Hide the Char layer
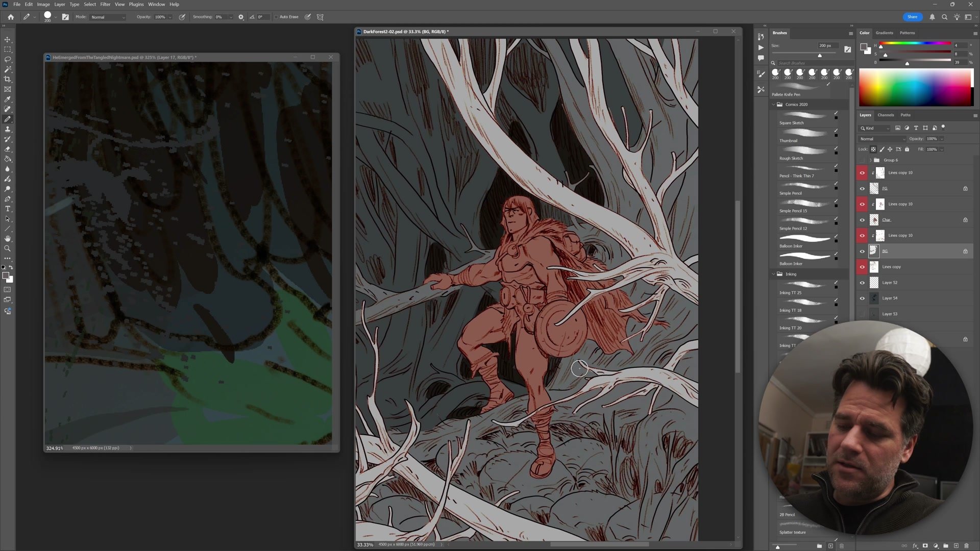Image resolution: width=980 pixels, height=551 pixels. [862, 220]
